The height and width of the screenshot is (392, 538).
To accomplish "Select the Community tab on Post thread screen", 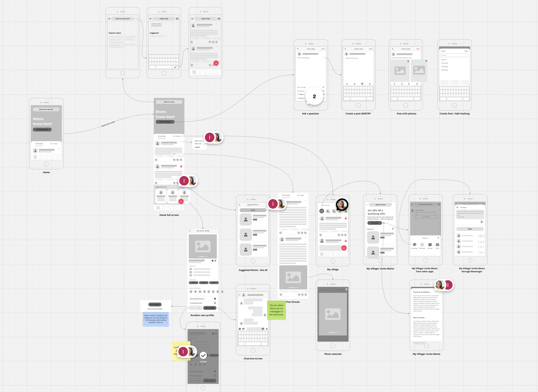I will pos(286,195).
